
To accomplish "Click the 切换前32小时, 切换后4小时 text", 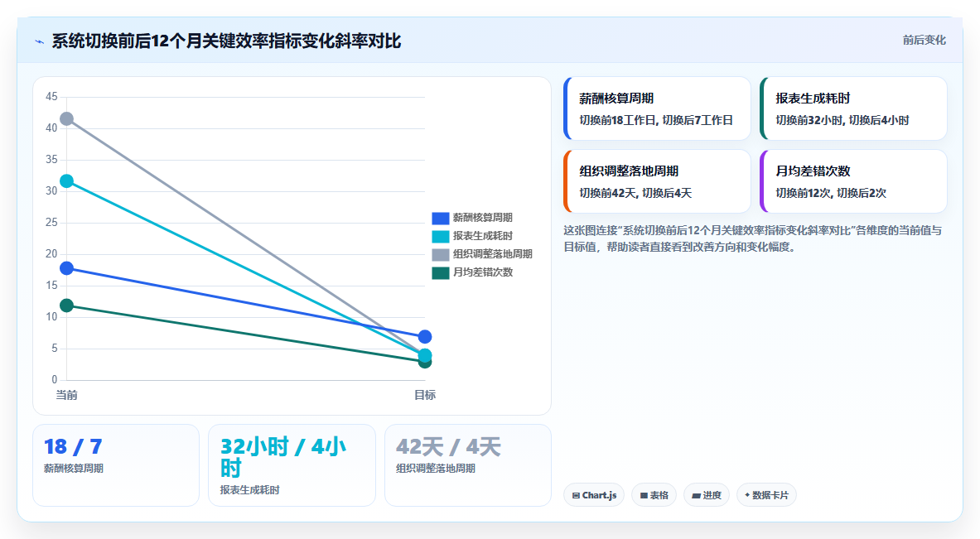I will 842,121.
